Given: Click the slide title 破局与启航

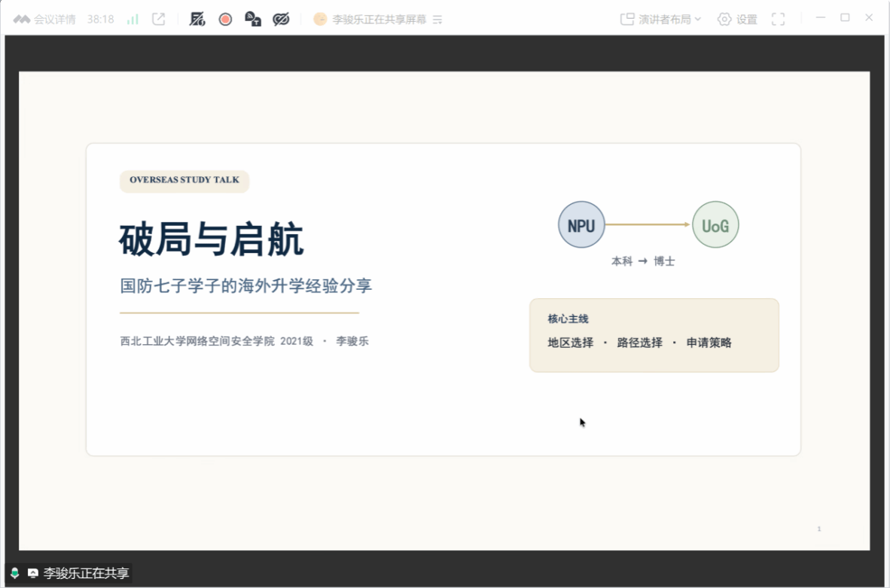Looking at the screenshot, I should tap(211, 239).
